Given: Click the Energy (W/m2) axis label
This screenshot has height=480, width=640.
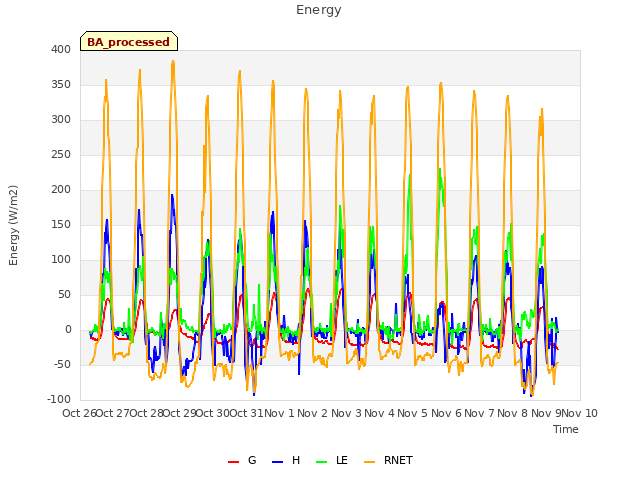Looking at the screenshot, I should click(13, 225).
